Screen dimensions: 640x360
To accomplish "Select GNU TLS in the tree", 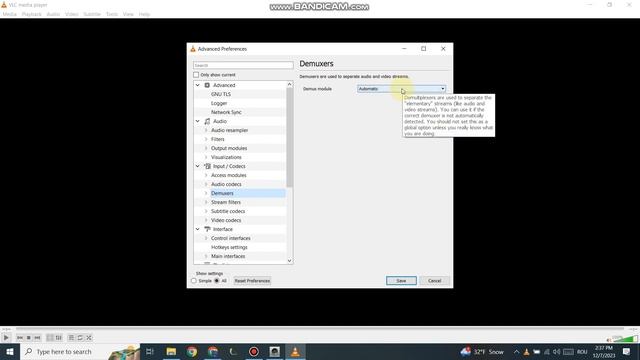I will (221, 94).
